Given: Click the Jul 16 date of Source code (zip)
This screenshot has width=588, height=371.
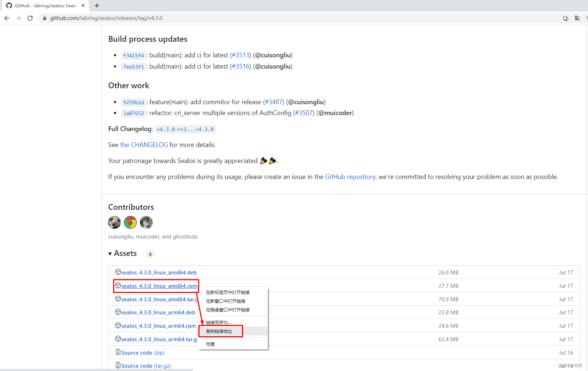Looking at the screenshot, I should click(566, 353).
